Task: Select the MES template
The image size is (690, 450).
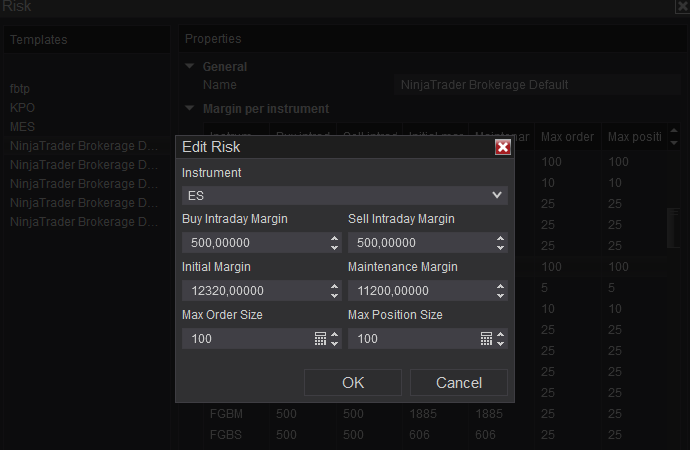Action: pos(22,127)
